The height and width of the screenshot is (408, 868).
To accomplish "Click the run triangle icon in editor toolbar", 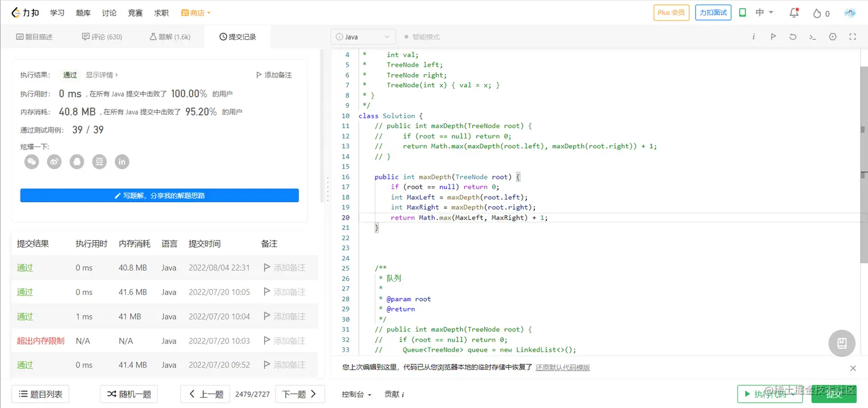I will pyautogui.click(x=773, y=37).
